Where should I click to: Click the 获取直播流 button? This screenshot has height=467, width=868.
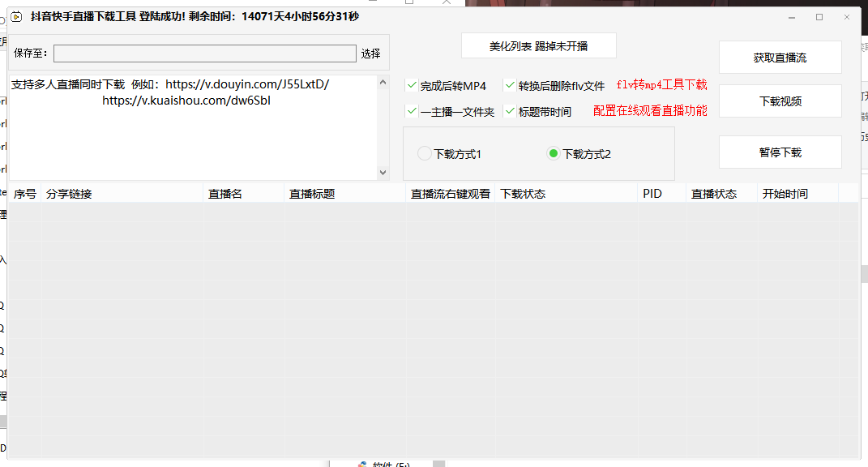(x=780, y=57)
